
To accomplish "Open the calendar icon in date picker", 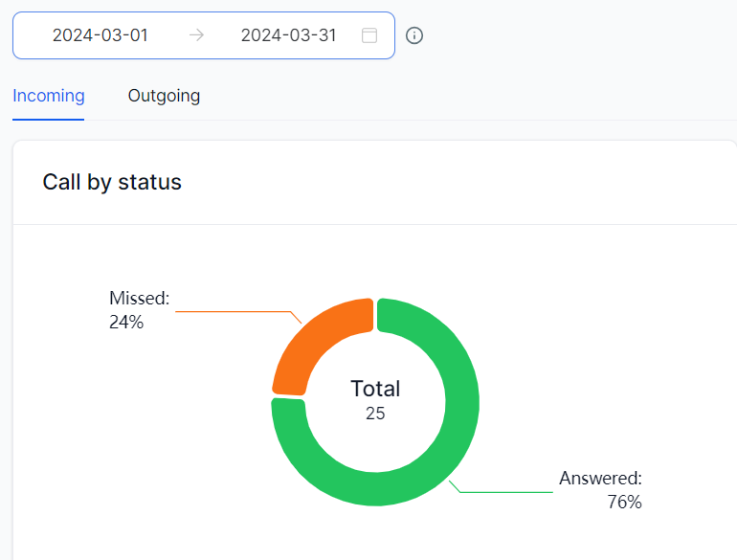I will [x=369, y=35].
